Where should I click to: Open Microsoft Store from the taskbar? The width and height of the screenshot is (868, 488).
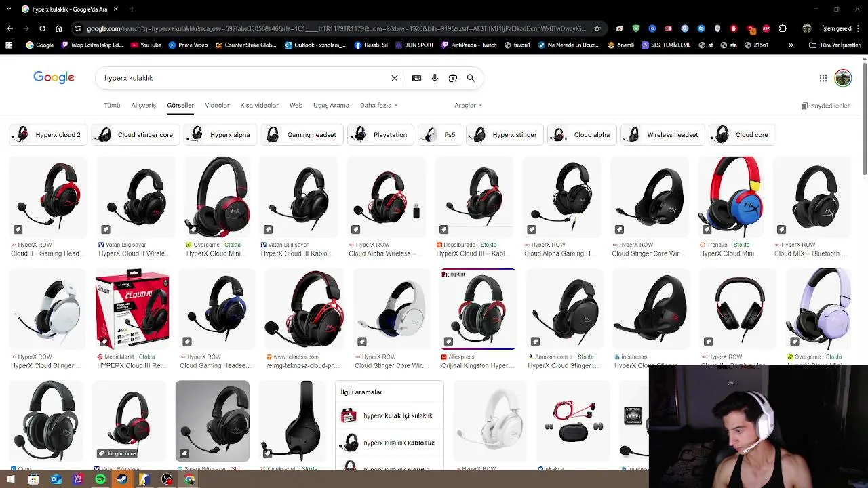33,480
